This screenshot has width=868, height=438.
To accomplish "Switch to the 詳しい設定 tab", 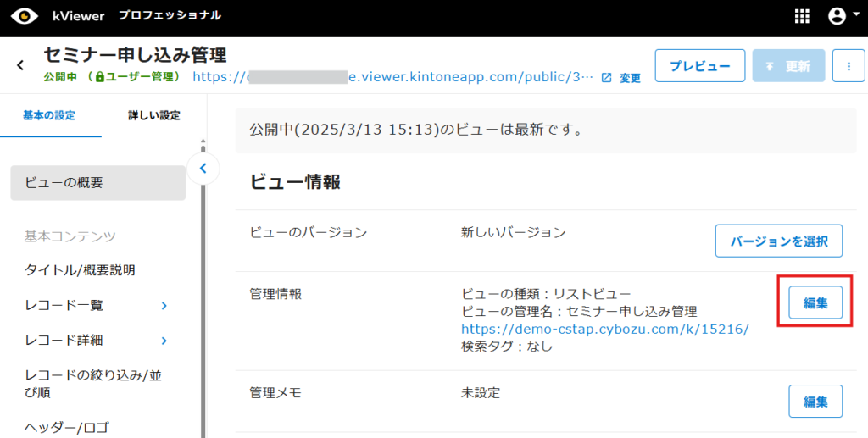I will (x=153, y=115).
